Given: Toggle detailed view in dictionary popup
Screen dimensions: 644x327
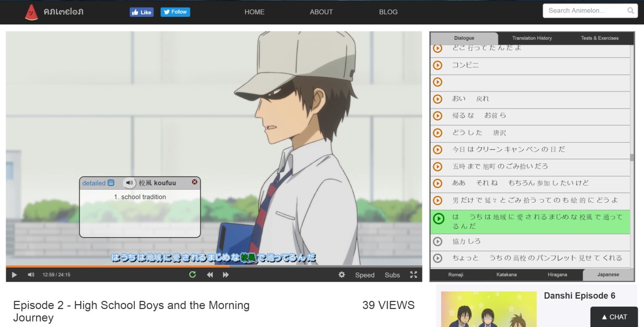Looking at the screenshot, I should pos(98,183).
